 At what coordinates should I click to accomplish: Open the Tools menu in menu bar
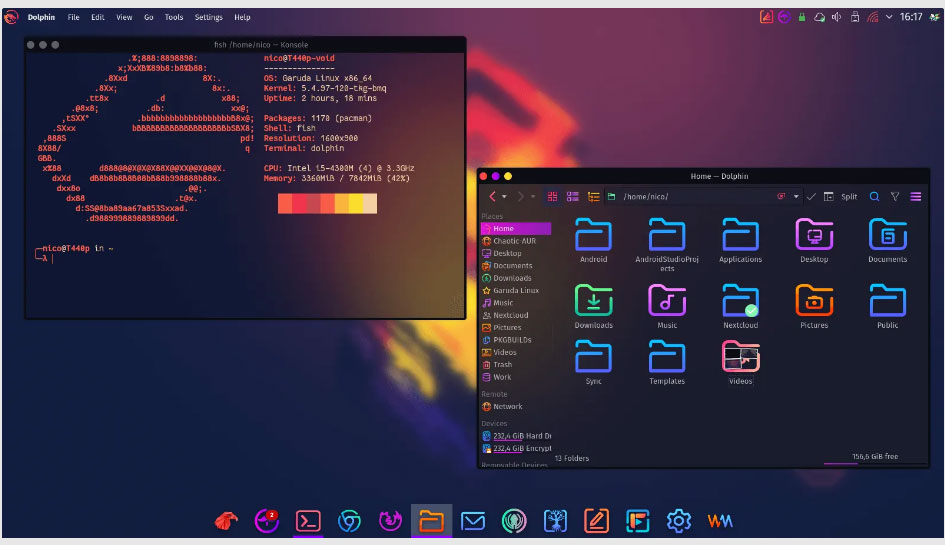174,17
